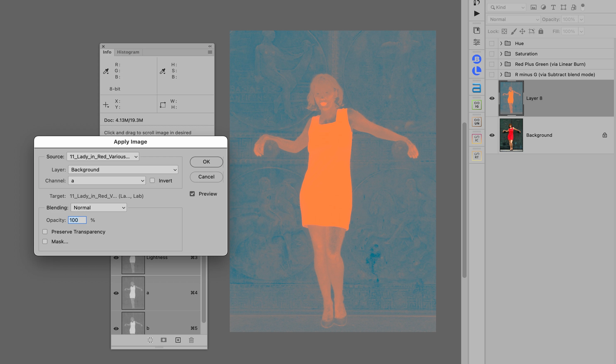Open the Blending mode dropdown

point(99,208)
